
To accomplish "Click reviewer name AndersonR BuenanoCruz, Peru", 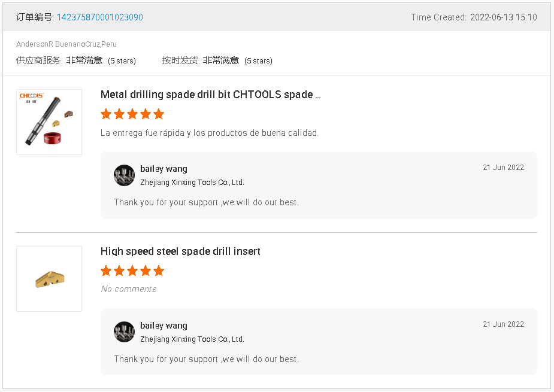I will click(66, 44).
